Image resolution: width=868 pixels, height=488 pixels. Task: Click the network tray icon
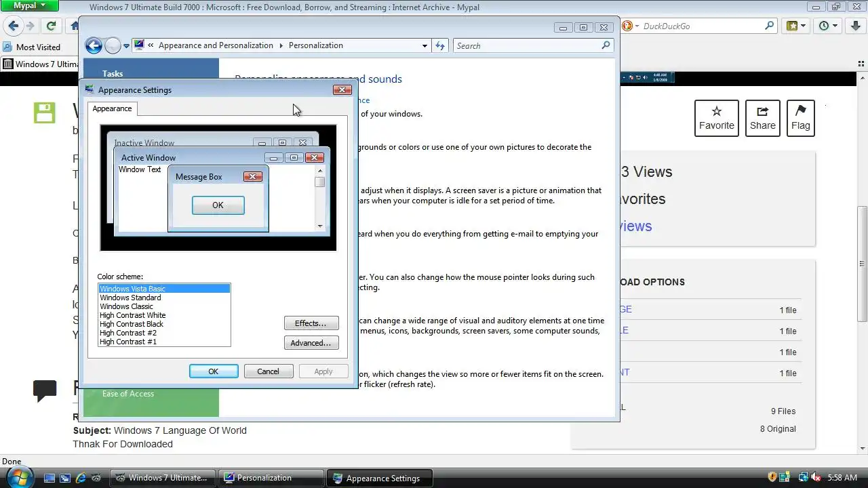tap(803, 478)
